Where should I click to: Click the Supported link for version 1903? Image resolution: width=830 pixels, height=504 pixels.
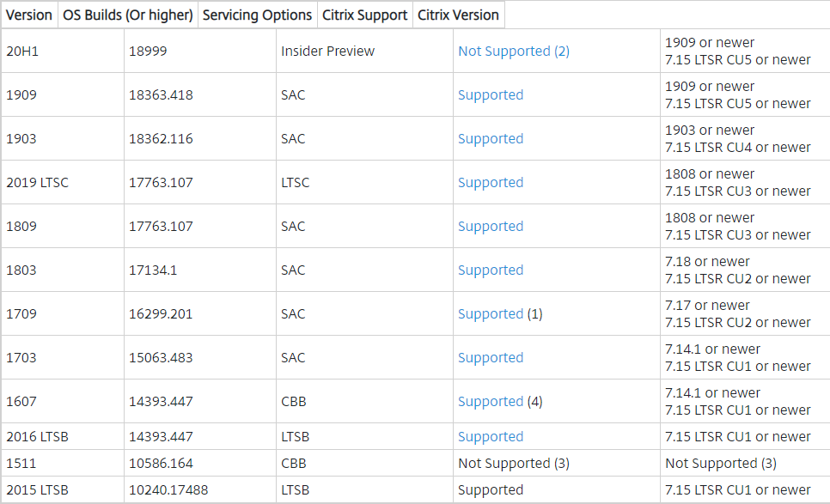[490, 139]
